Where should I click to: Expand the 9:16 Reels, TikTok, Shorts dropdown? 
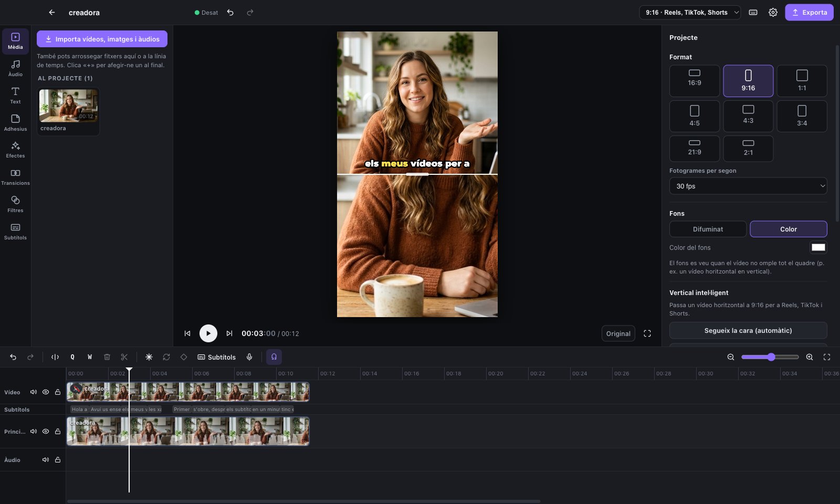pos(690,13)
